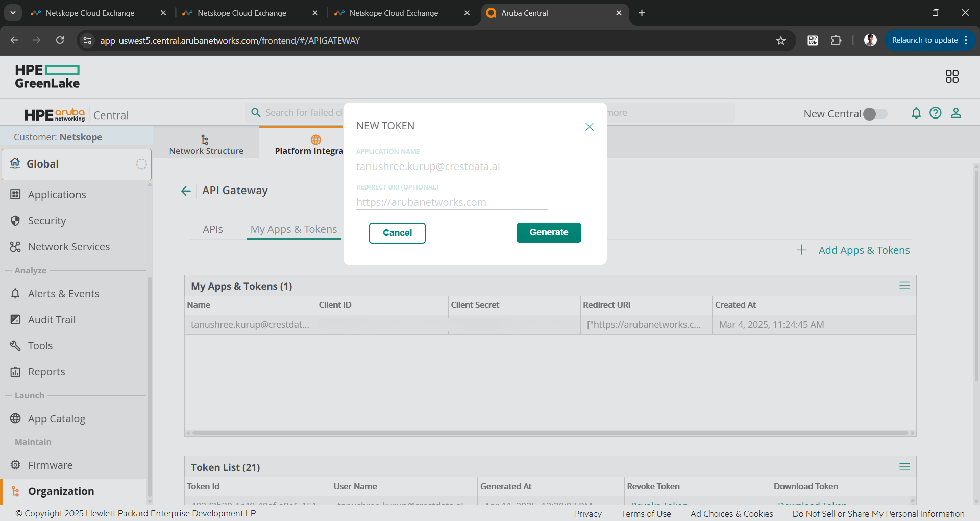
Task: Click the Audit Trail icon
Action: (x=15, y=319)
